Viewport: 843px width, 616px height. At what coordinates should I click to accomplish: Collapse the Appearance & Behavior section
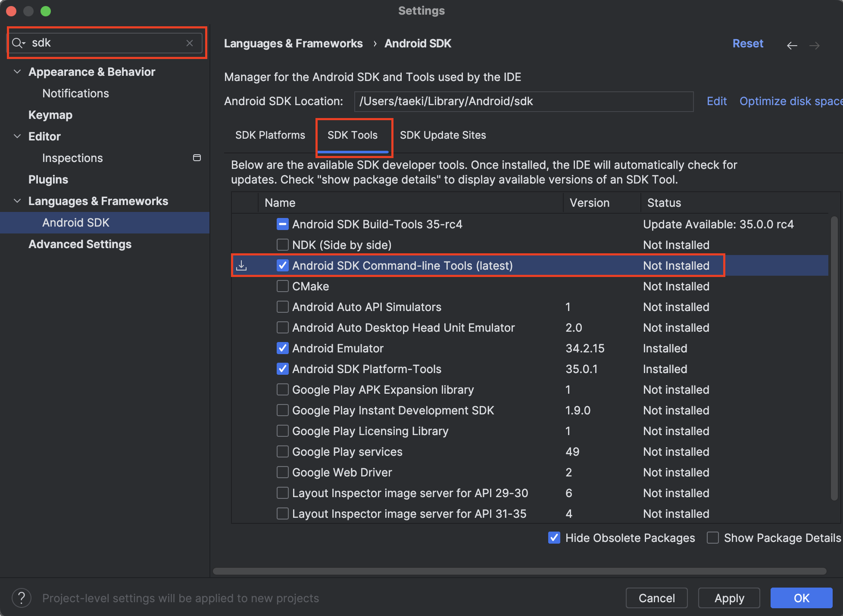17,72
